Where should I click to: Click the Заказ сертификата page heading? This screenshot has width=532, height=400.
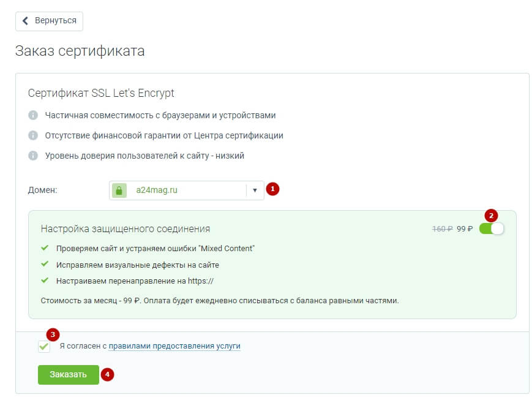coord(80,51)
